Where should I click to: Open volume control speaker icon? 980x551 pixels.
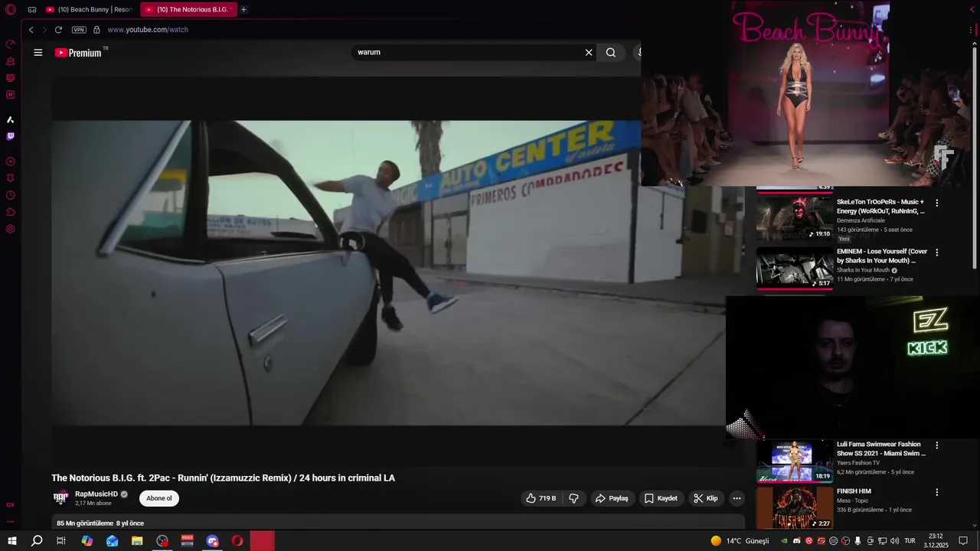(x=894, y=541)
